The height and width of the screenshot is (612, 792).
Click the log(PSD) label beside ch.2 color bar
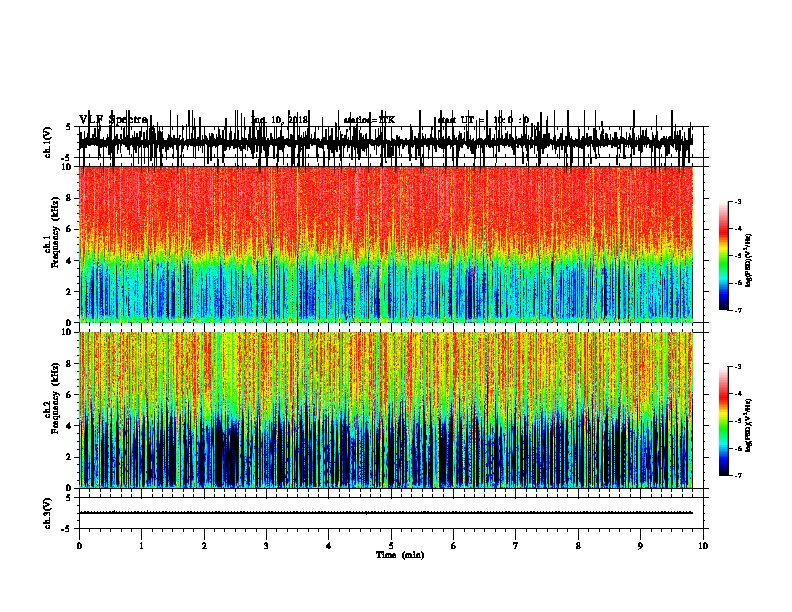(x=748, y=425)
